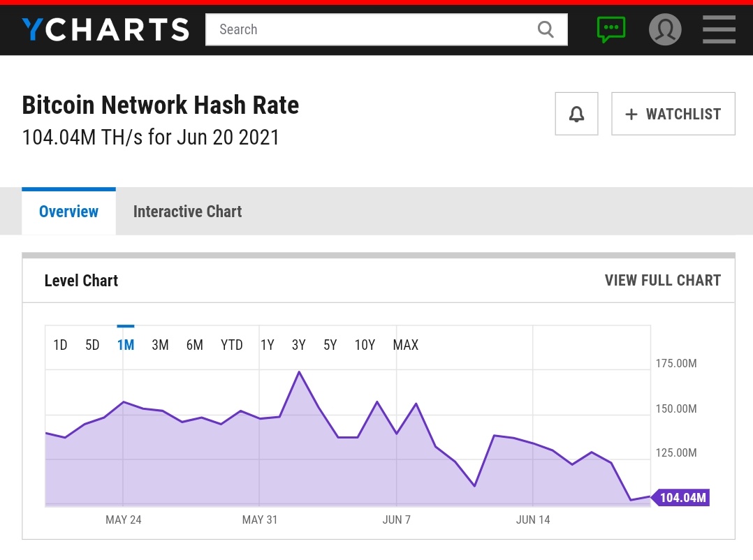Select the 3Y time range
Screen dimensions: 753x560
pyautogui.click(x=299, y=344)
